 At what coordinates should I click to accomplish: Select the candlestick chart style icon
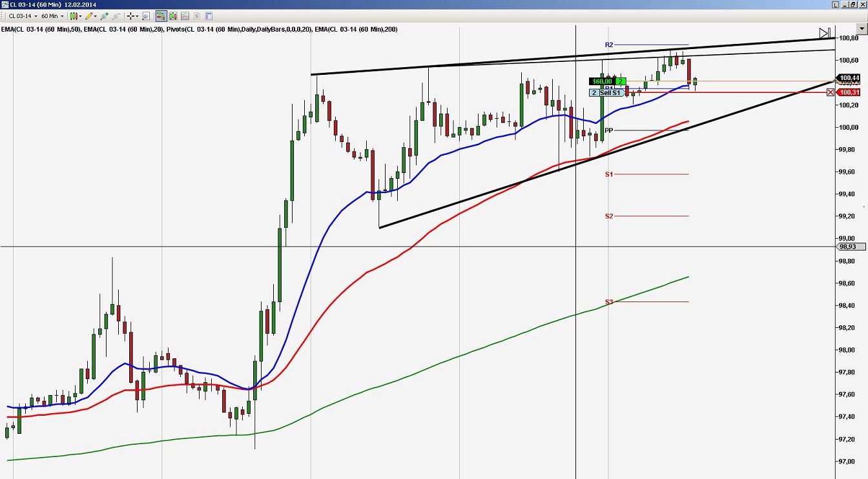73,15
